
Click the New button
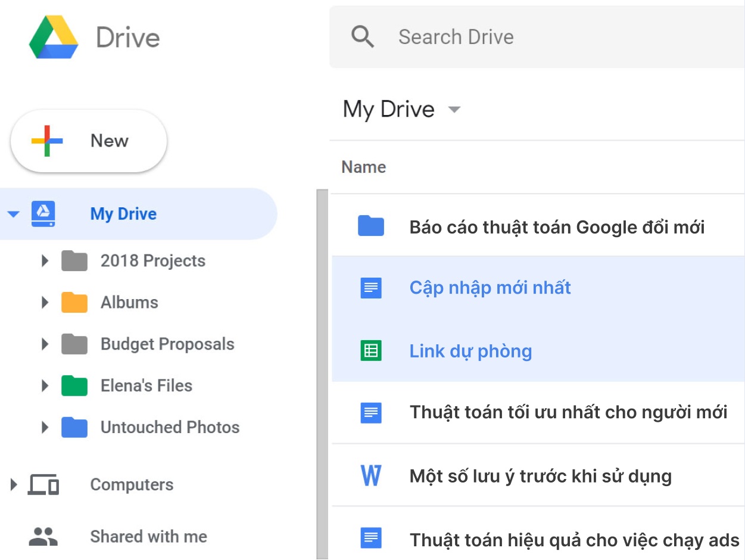pyautogui.click(x=89, y=141)
